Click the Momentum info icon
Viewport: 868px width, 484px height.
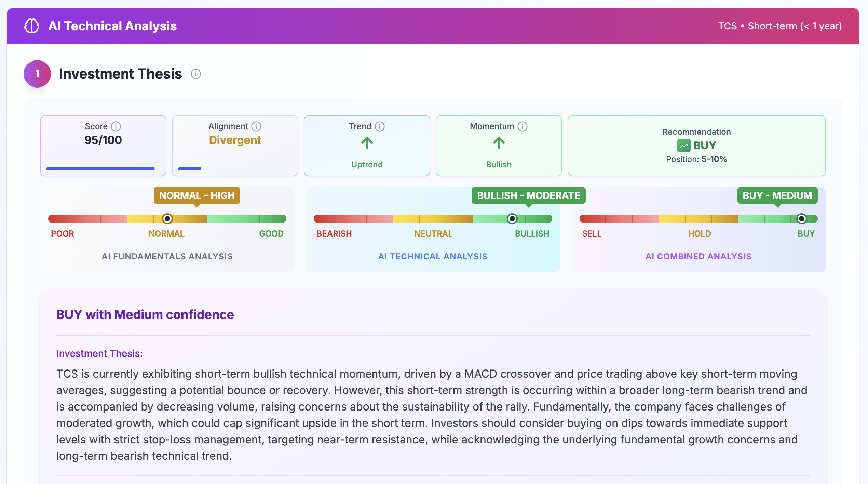(523, 126)
